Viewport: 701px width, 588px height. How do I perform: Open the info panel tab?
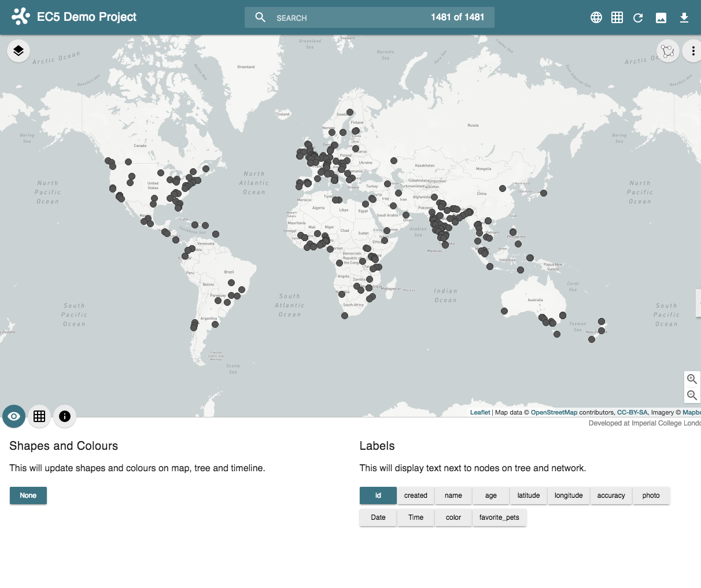[x=65, y=416]
